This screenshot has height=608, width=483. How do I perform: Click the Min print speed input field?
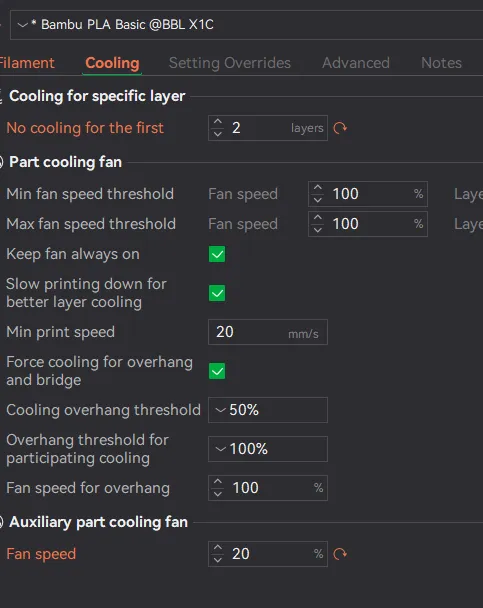click(x=268, y=332)
